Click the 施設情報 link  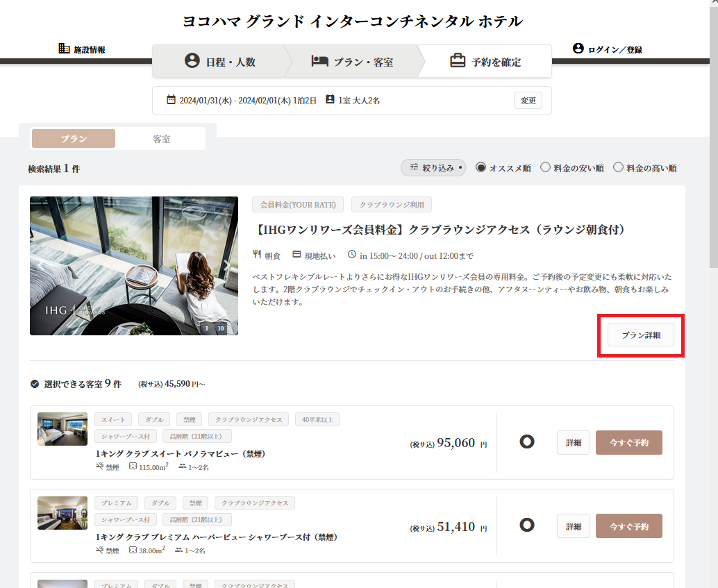click(x=82, y=49)
